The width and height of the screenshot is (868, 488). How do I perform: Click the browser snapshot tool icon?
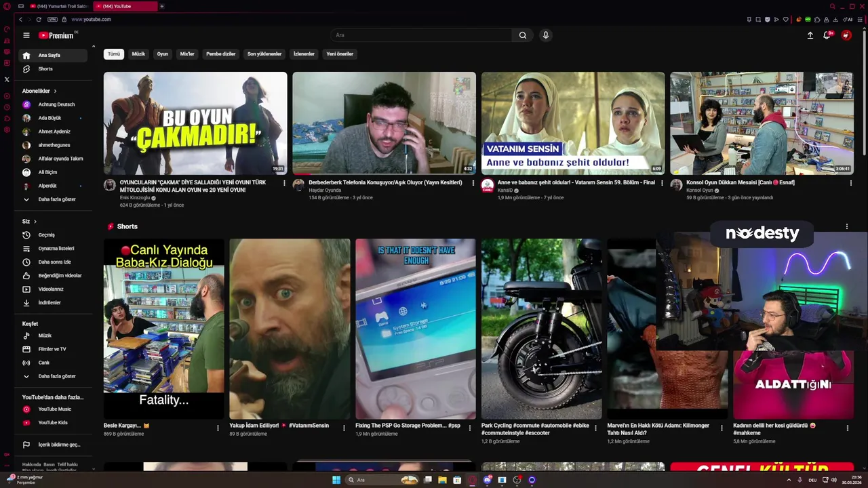[x=758, y=20]
